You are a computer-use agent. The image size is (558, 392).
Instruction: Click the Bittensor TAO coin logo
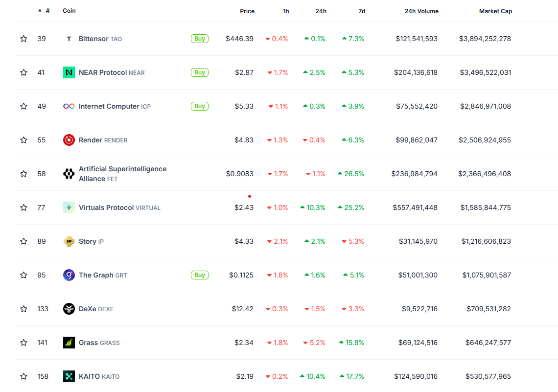click(69, 39)
